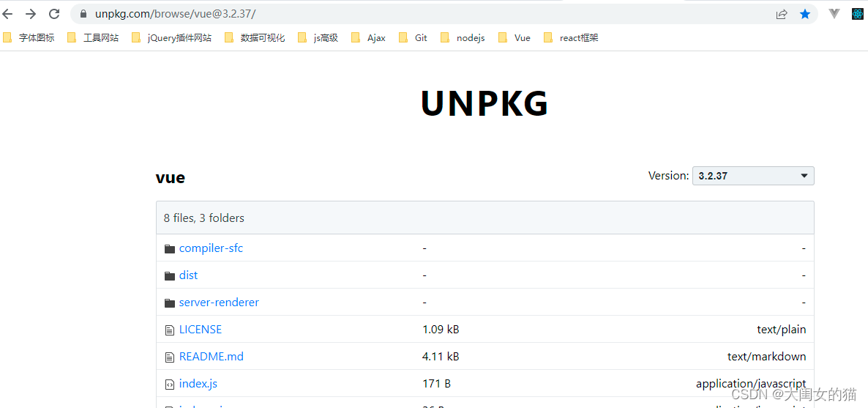Click the 'Version:' label
The height and width of the screenshot is (408, 868).
click(x=669, y=176)
